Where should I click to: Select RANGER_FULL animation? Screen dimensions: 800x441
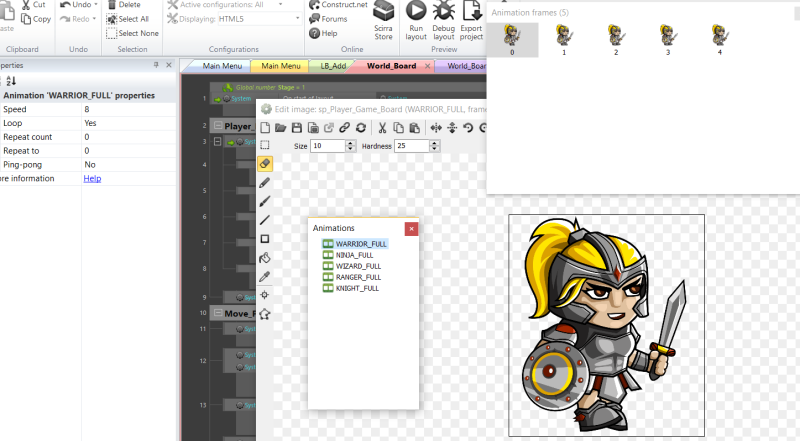352,277
